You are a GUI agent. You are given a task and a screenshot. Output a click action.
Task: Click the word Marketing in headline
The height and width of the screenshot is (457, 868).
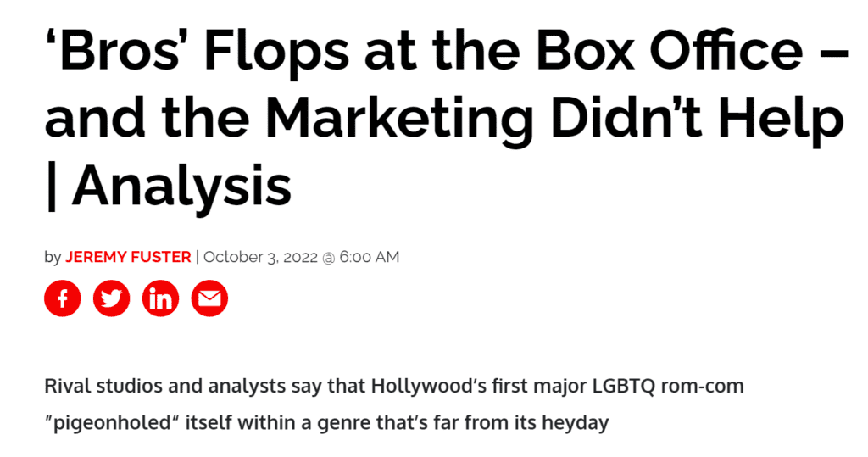(400, 119)
